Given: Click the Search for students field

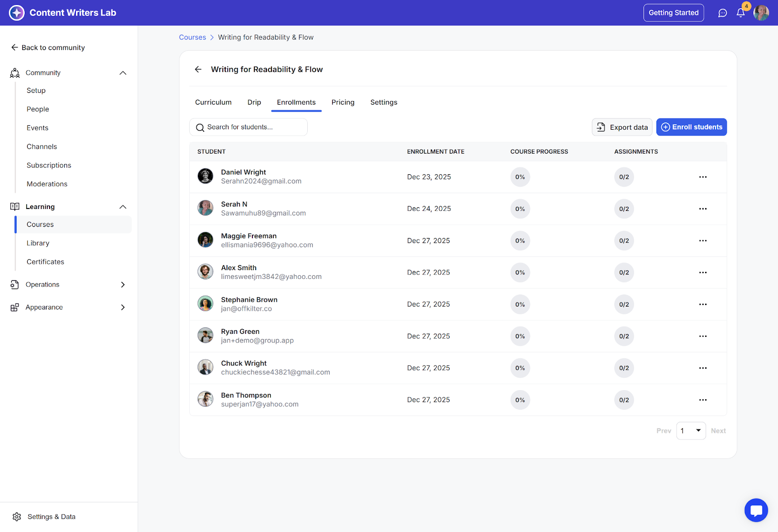Looking at the screenshot, I should (248, 127).
